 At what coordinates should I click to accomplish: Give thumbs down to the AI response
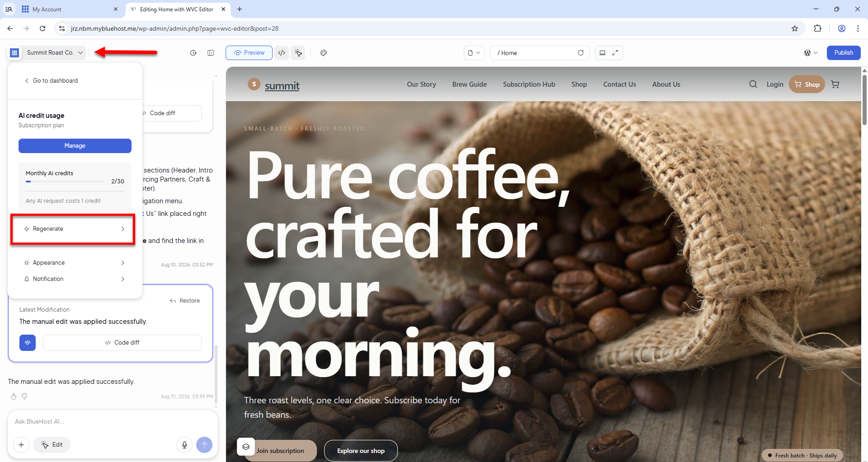click(24, 397)
